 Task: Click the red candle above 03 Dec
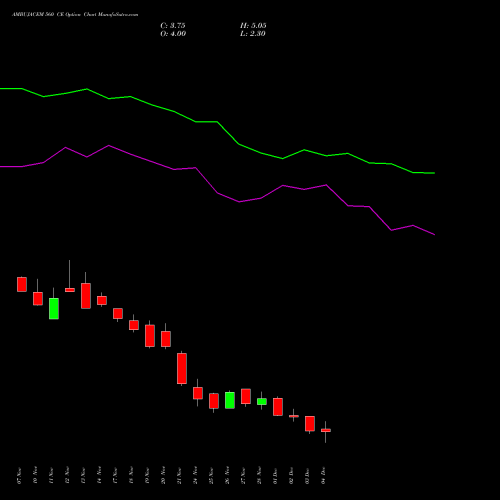pos(310,424)
